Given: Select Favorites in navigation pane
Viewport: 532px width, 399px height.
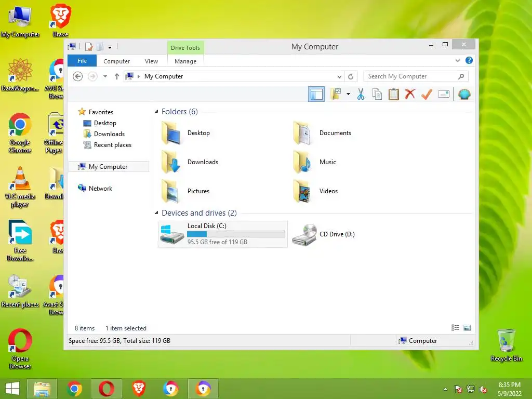Looking at the screenshot, I should pyautogui.click(x=101, y=112).
